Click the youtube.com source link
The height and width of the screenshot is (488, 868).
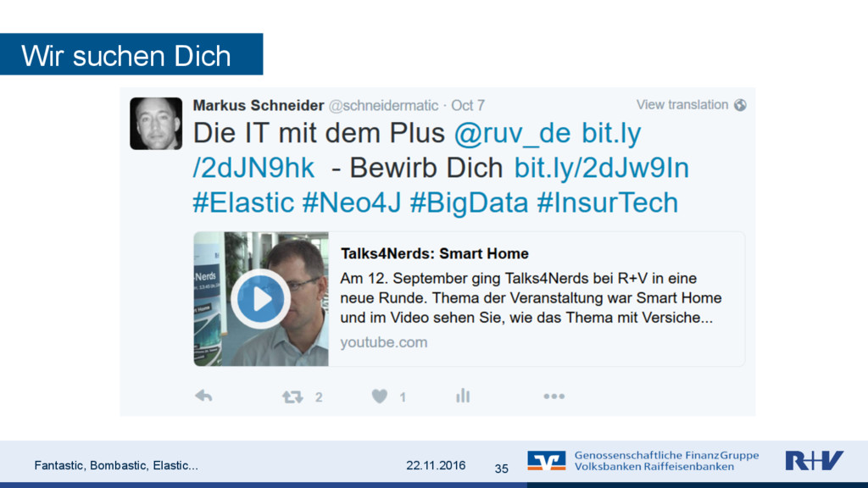[384, 342]
